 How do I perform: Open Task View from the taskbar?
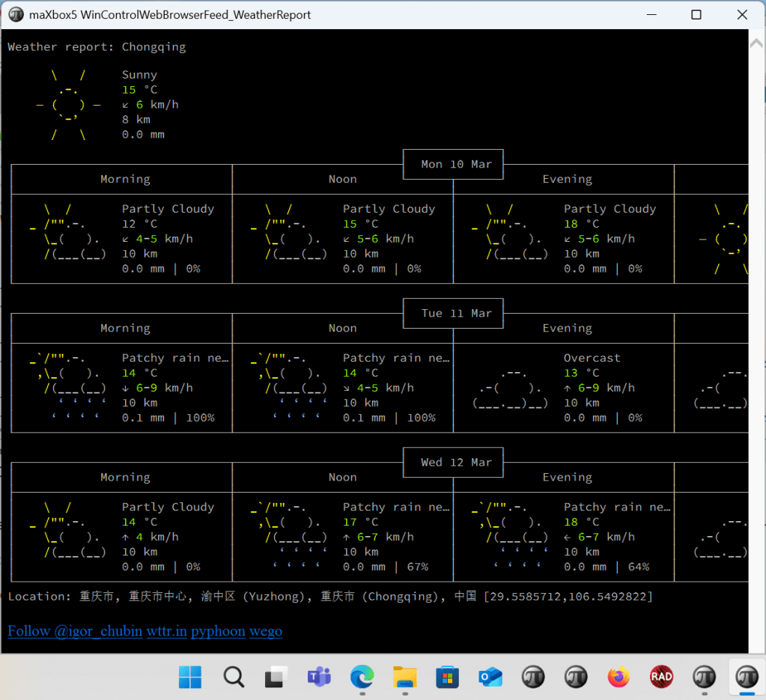pyautogui.click(x=276, y=678)
